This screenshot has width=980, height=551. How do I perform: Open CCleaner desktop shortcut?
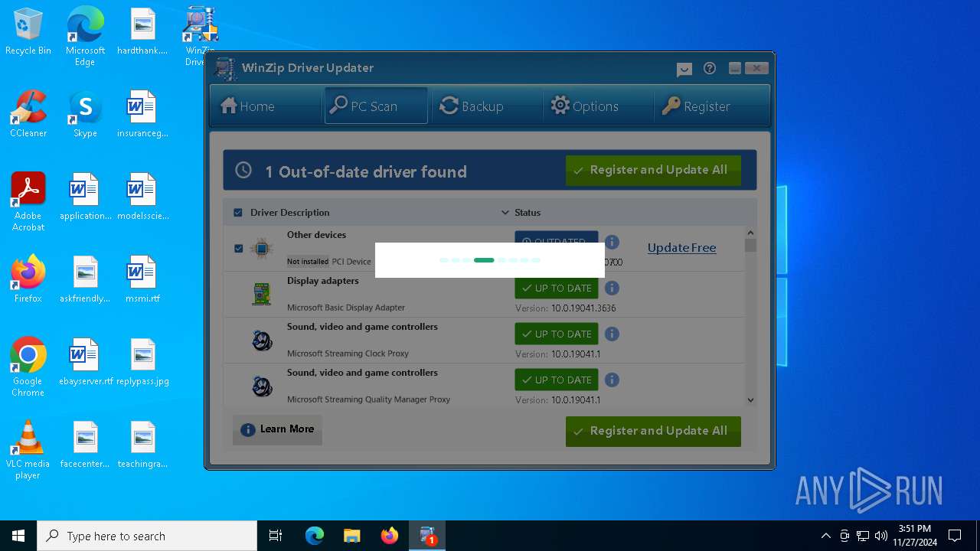pos(28,115)
